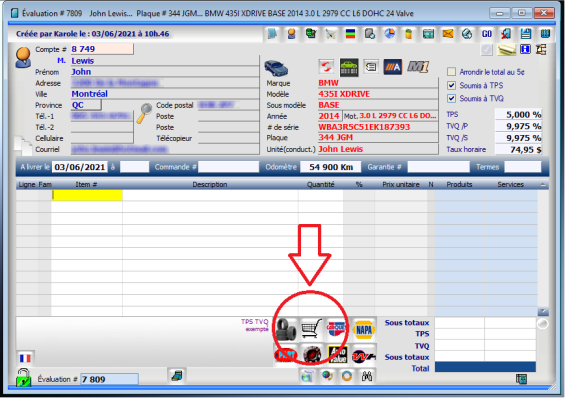Uncheck Soumis à TPS
565x398 pixels.
pyautogui.click(x=451, y=85)
